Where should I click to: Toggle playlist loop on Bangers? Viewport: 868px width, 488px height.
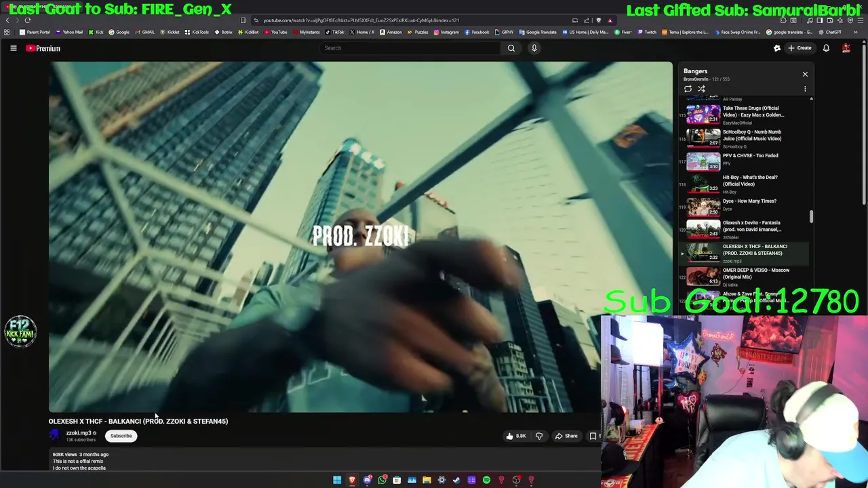point(688,89)
